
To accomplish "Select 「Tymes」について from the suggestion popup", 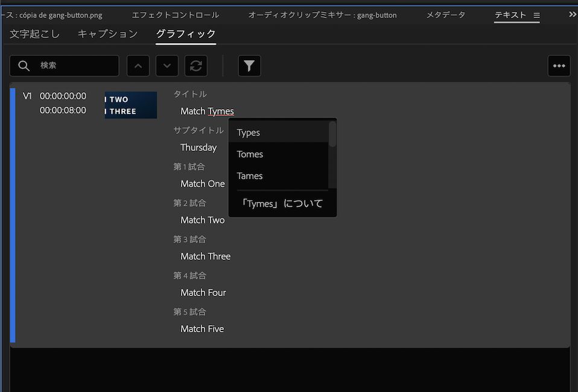I will pyautogui.click(x=282, y=204).
